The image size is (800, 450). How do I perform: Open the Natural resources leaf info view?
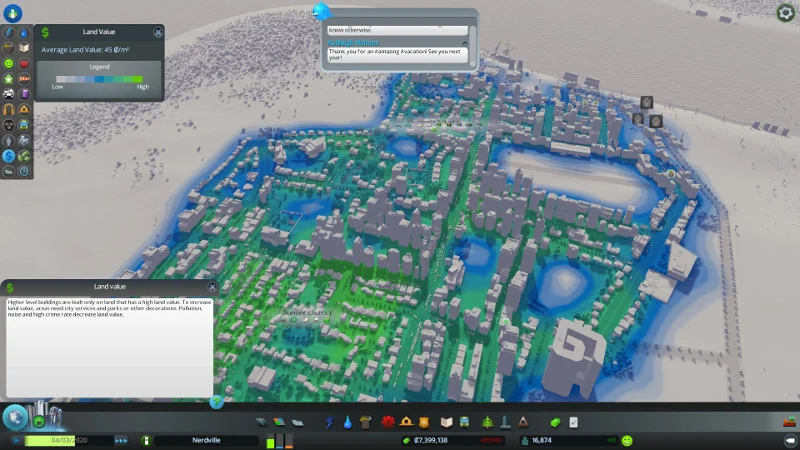tap(24, 156)
